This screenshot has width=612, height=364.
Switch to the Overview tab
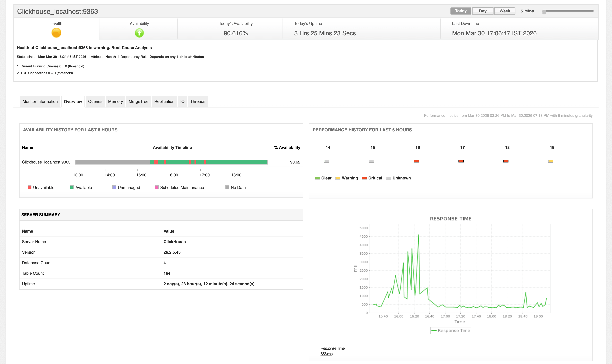73,102
